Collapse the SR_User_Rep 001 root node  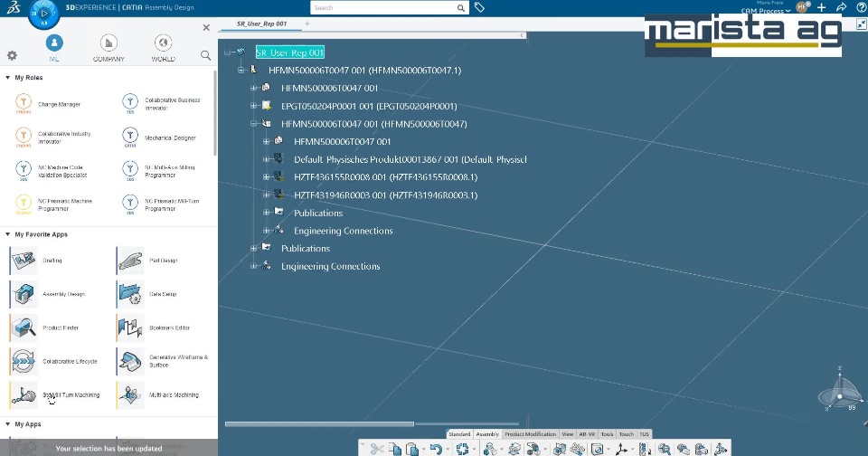(x=228, y=52)
